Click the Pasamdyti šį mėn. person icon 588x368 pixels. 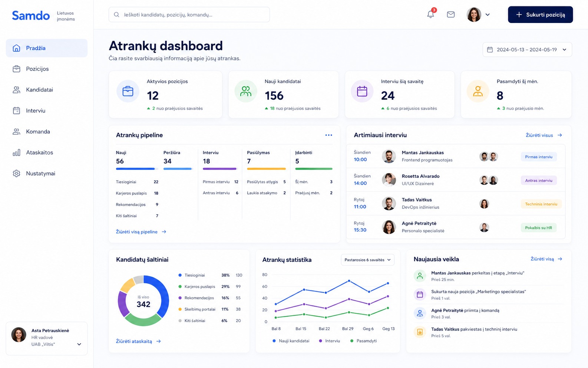(478, 91)
